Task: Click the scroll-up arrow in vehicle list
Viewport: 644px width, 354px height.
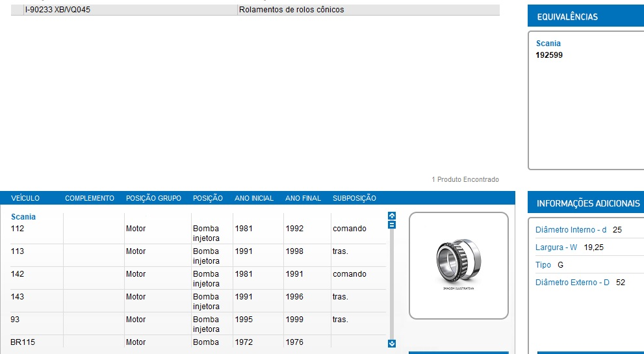Action: (391, 216)
